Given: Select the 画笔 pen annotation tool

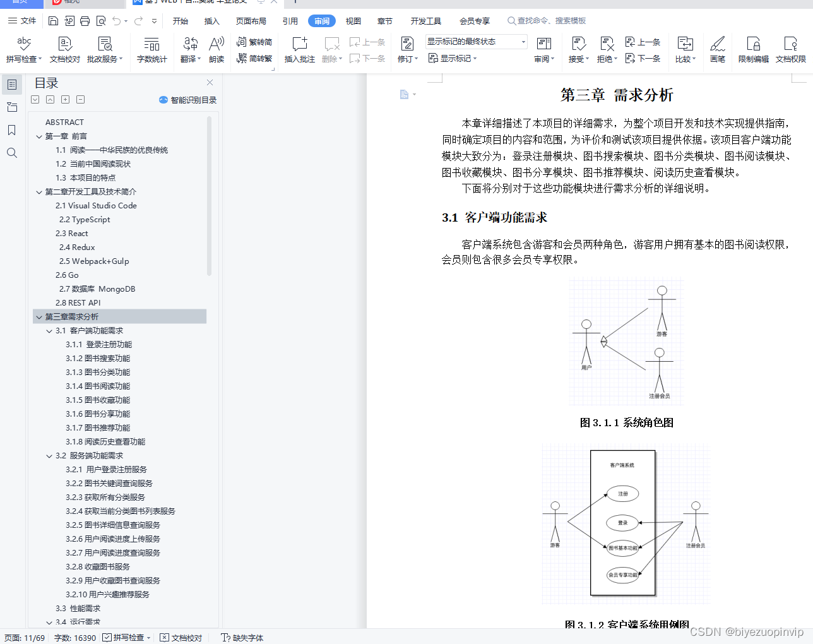Looking at the screenshot, I should 717,49.
